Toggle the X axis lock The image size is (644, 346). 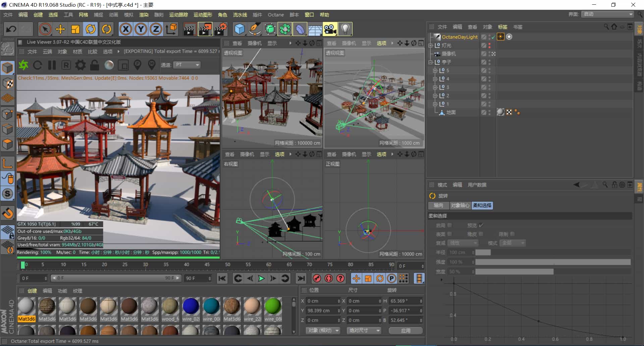(x=126, y=29)
